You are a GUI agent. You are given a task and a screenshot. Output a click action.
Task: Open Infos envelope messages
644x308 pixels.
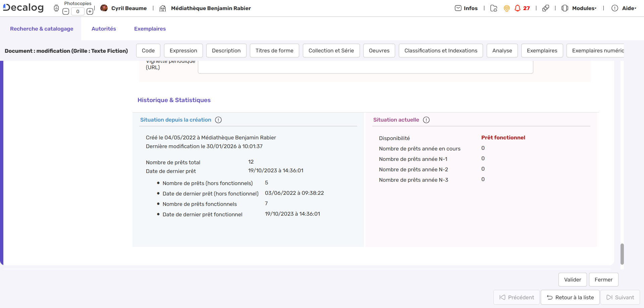(x=466, y=8)
